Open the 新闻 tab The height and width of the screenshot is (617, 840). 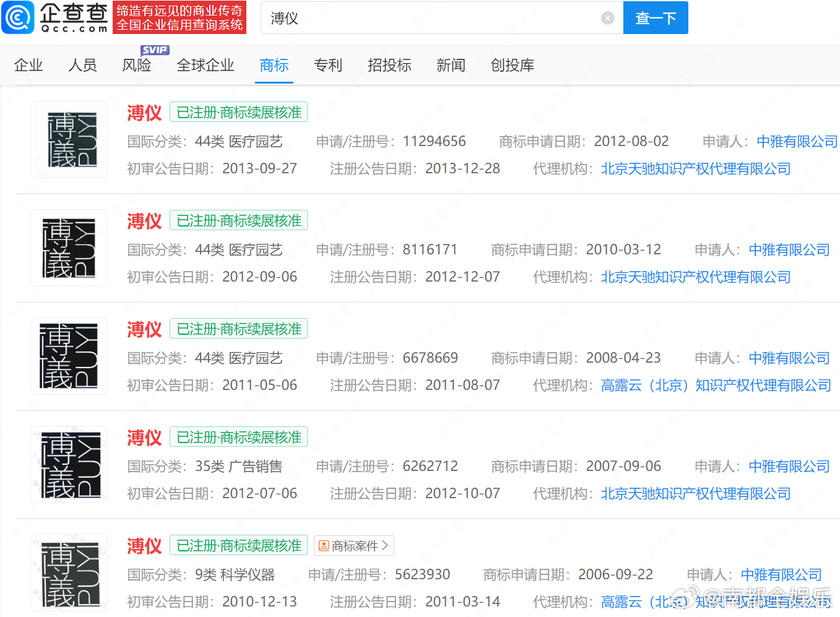(451, 65)
